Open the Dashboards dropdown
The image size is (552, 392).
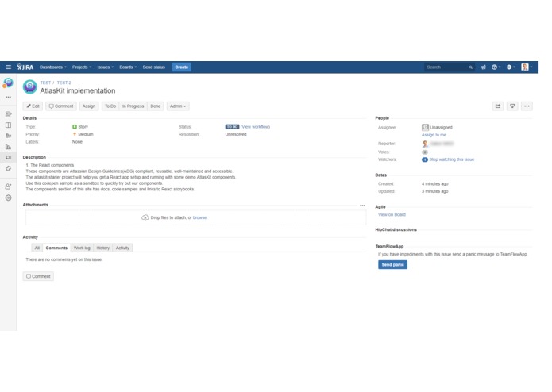pyautogui.click(x=52, y=67)
